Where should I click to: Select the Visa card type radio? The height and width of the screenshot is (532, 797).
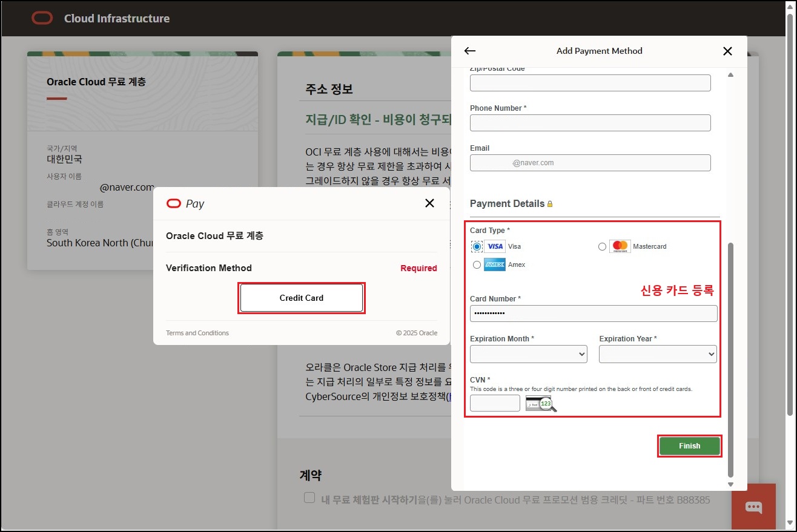[x=477, y=246]
